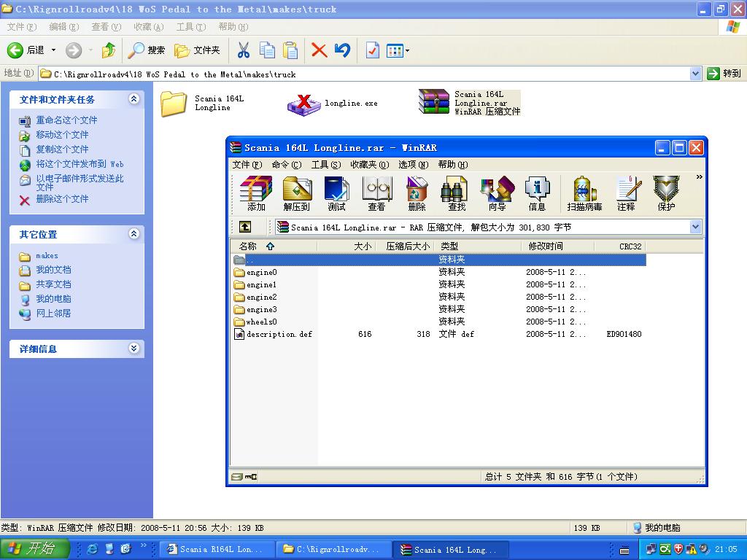The height and width of the screenshot is (560, 747).
Task: Click the Find (查找) binoculars icon
Action: coord(457,193)
